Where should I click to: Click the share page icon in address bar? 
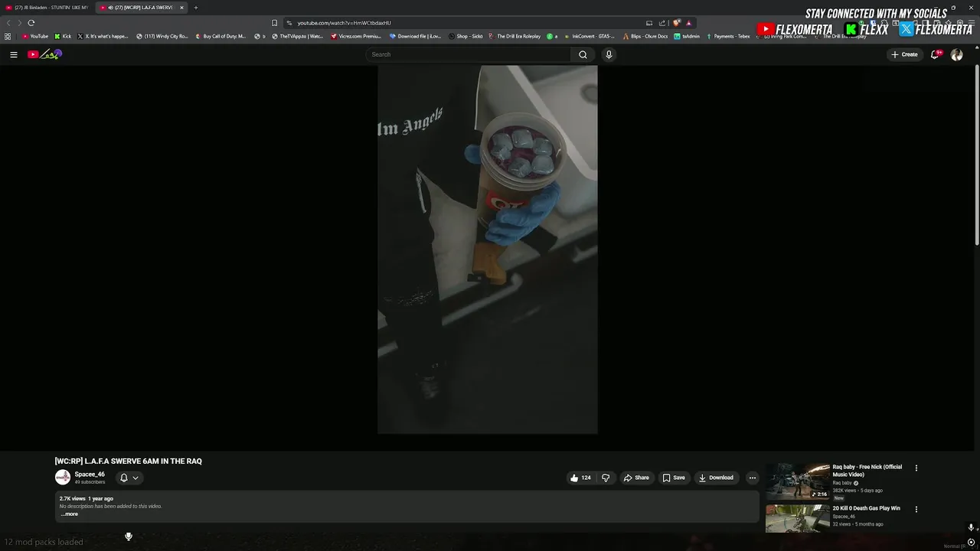pyautogui.click(x=662, y=23)
